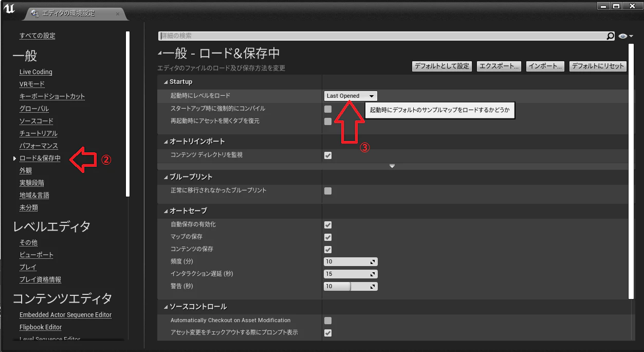
Task: Disable 自動保存の有効化 checkbox
Action: point(328,225)
